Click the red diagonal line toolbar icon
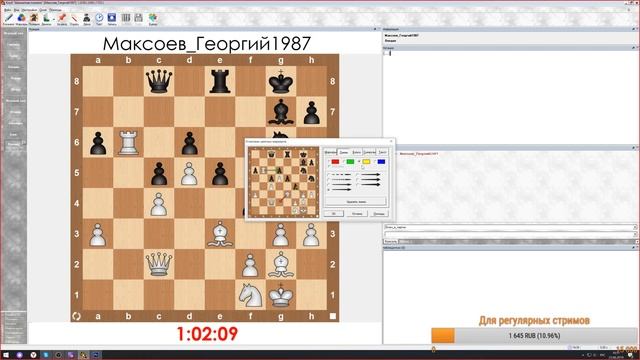The height and width of the screenshot is (360, 640). pos(74,18)
